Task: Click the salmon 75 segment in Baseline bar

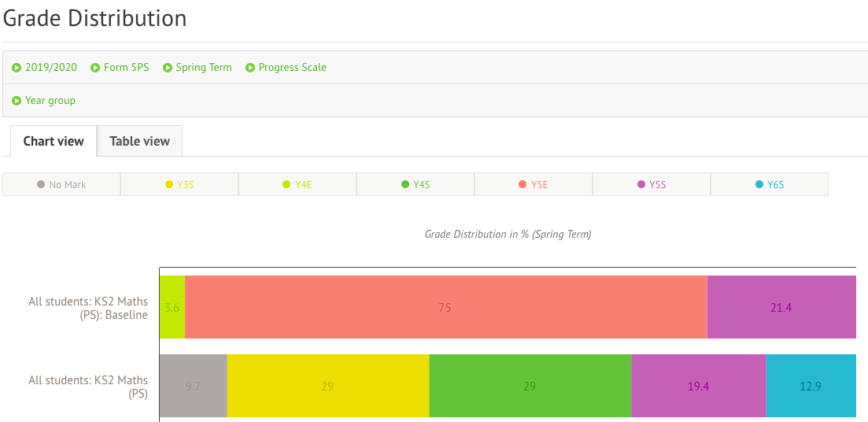Action: coord(445,307)
